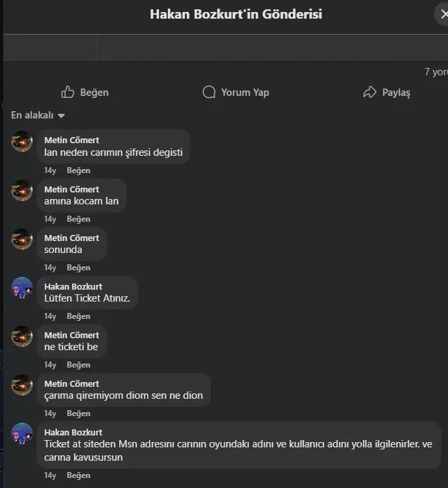Click the Paylaş share arrow icon
The image size is (448, 488).
[370, 93]
